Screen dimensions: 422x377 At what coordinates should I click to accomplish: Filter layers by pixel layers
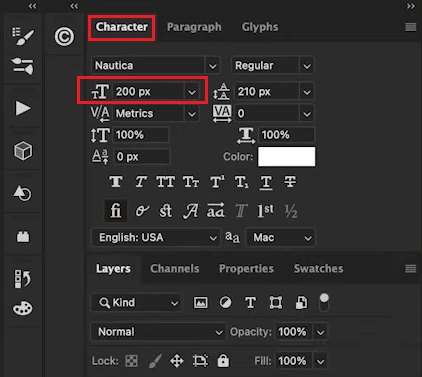click(200, 303)
